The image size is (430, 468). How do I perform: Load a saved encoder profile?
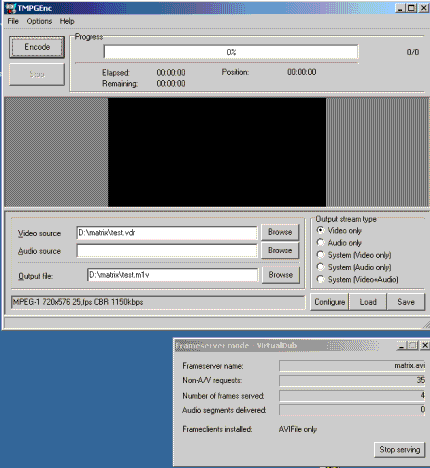point(368,302)
